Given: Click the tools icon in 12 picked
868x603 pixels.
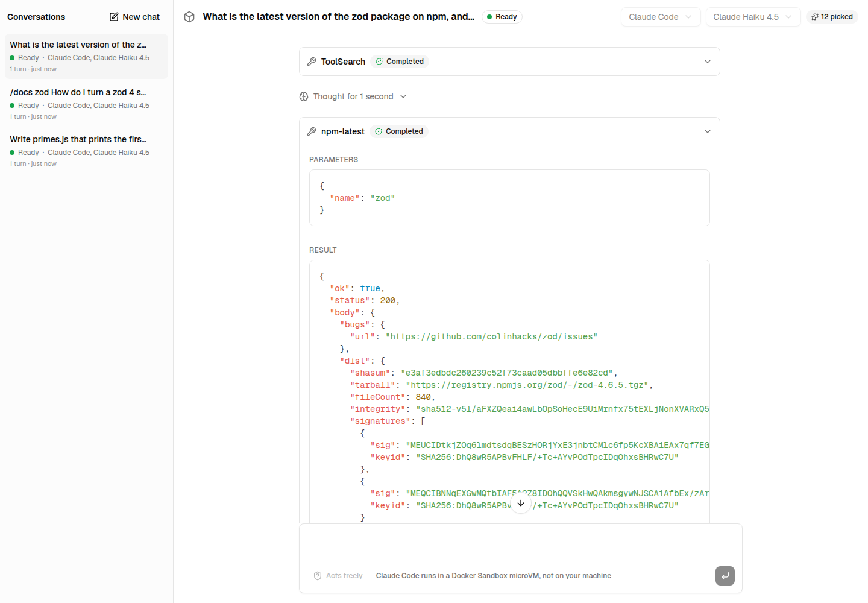Looking at the screenshot, I should [x=815, y=17].
